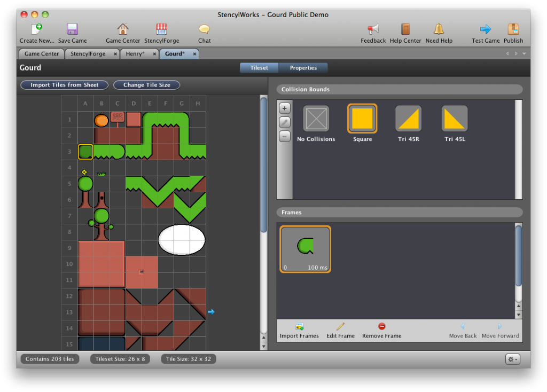Select the Properties view tab
The height and width of the screenshot is (392, 547).
coord(303,68)
